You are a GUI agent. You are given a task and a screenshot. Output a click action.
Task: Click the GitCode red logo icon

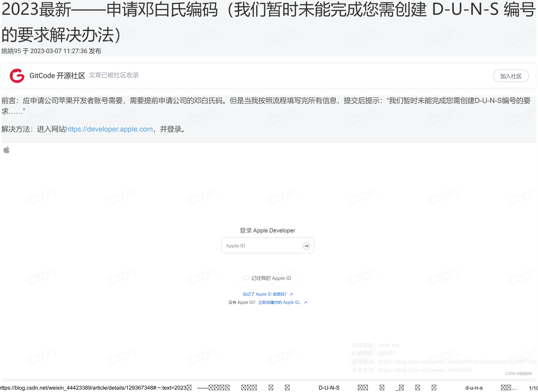click(17, 76)
